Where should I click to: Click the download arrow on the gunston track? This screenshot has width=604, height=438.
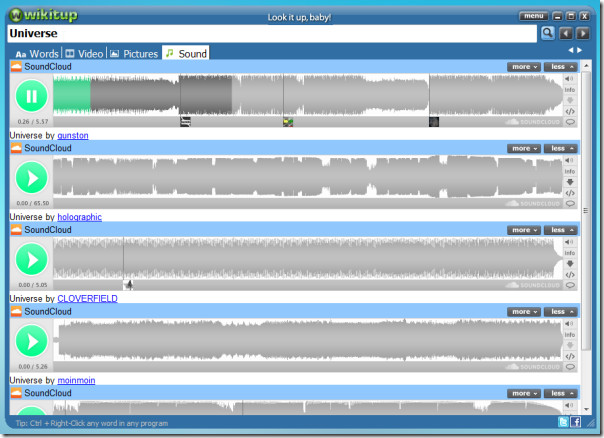570,101
